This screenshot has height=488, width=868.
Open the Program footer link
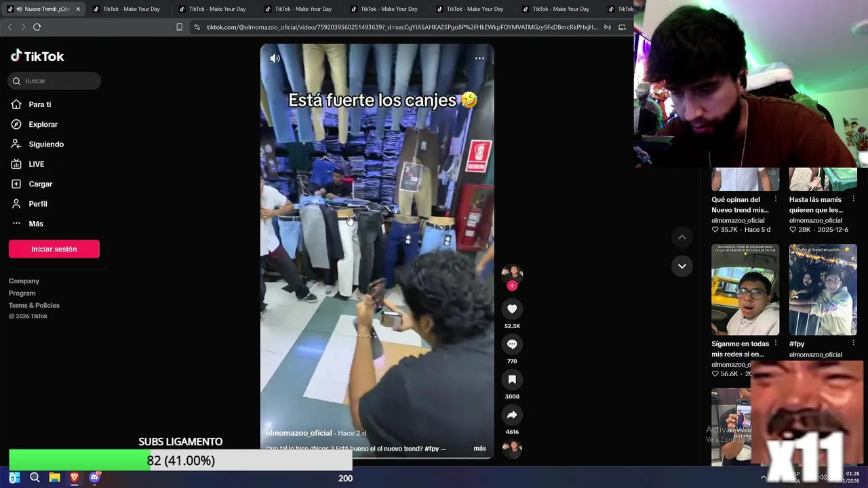click(22, 293)
